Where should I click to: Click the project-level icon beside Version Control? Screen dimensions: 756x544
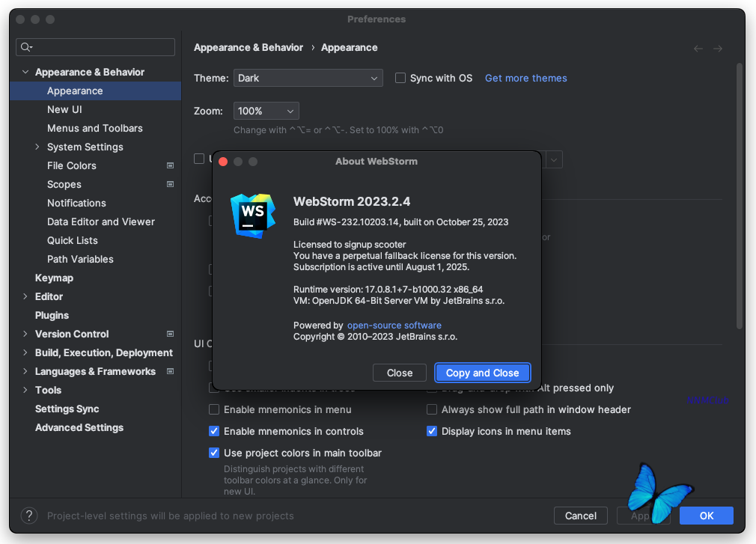(170, 334)
